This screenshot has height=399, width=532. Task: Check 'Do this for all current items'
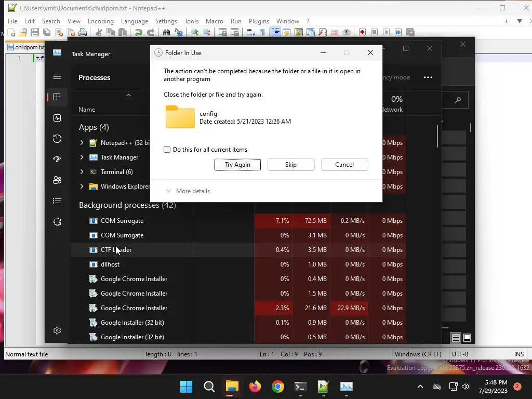coord(167,150)
